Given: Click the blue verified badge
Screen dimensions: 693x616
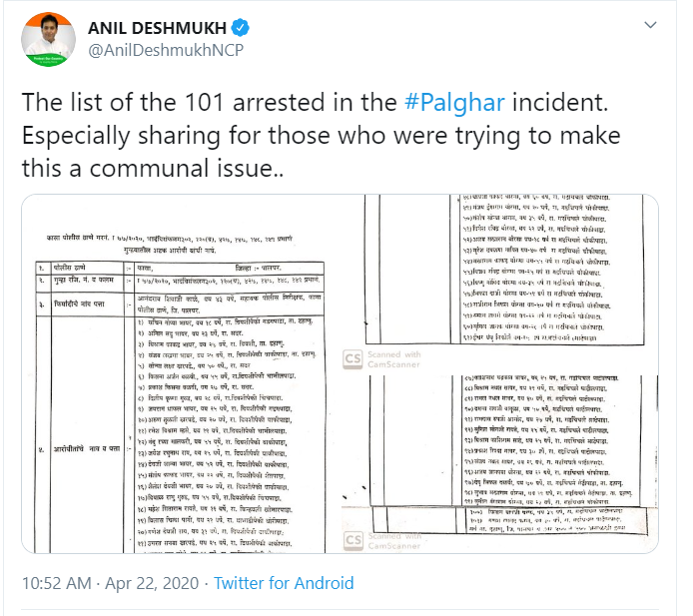Looking at the screenshot, I should pos(241,28).
